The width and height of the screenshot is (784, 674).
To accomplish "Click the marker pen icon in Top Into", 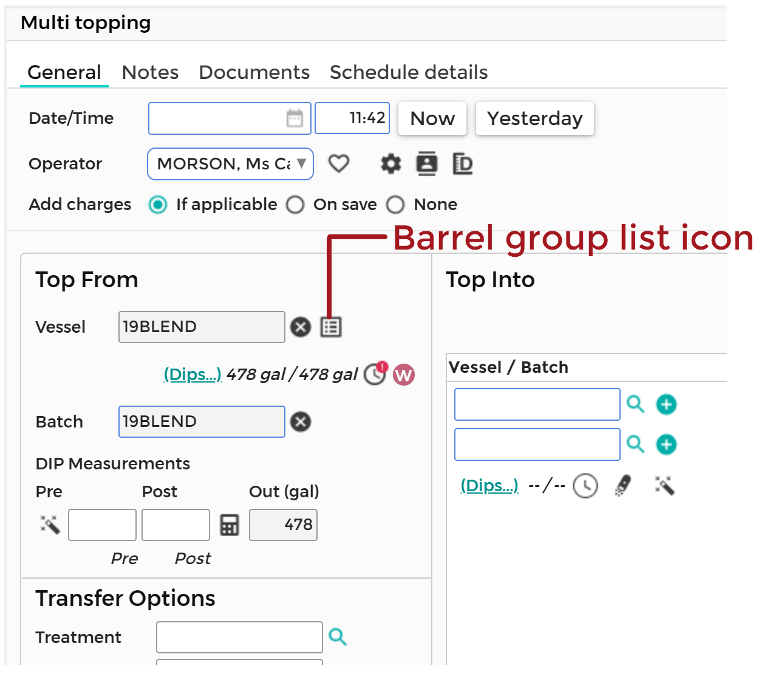I will point(623,486).
